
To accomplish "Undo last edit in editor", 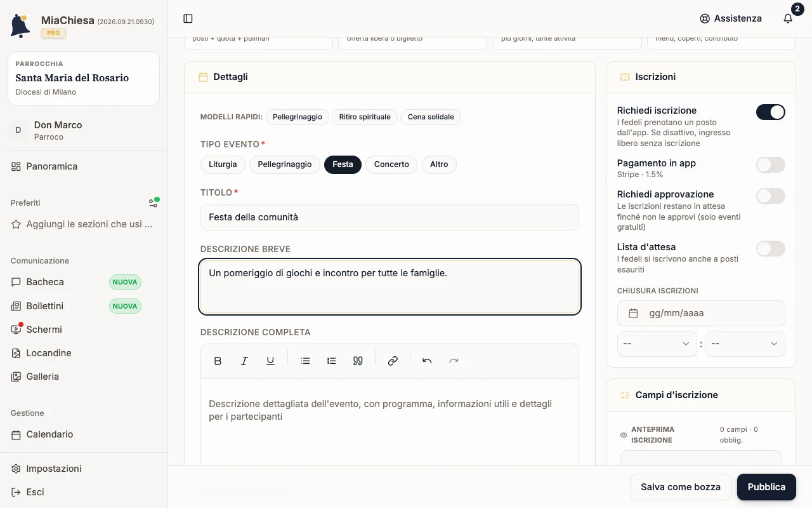I will tap(427, 361).
